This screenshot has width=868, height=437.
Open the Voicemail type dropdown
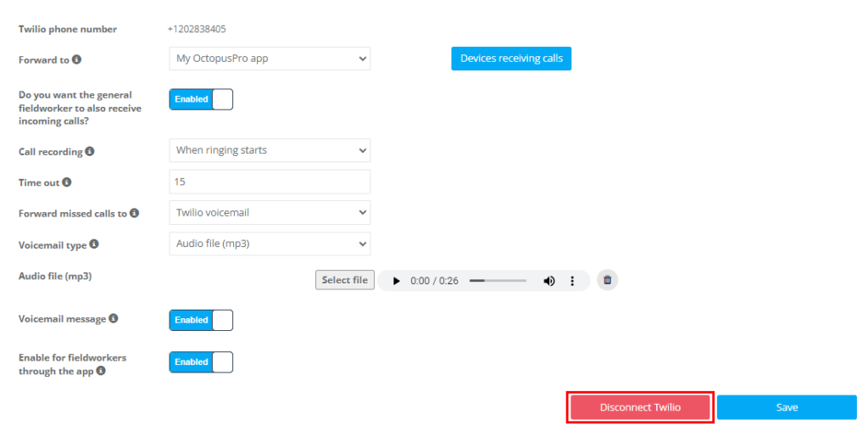pos(270,244)
